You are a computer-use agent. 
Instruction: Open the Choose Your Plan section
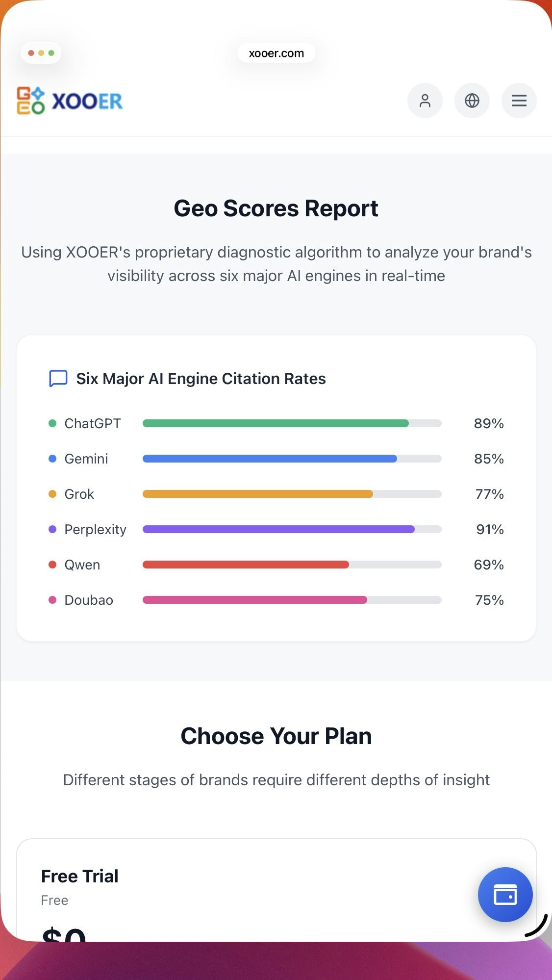pos(276,735)
